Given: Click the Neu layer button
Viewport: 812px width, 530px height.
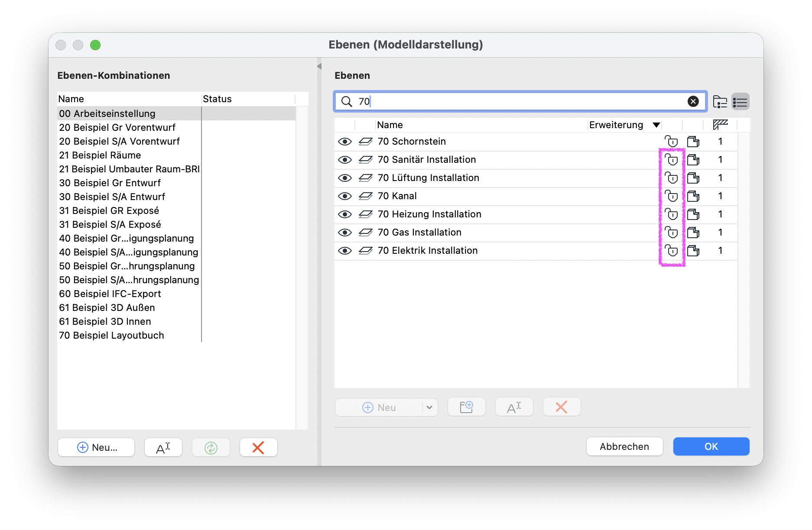Looking at the screenshot, I should pos(379,407).
